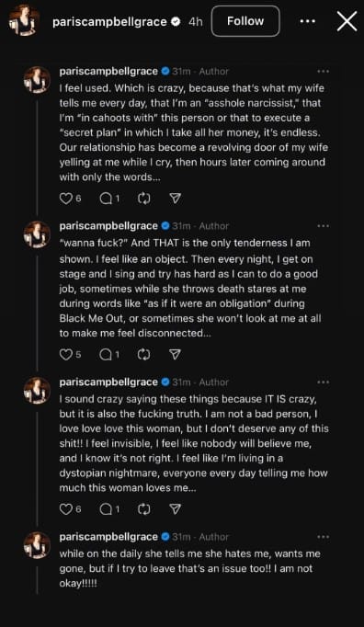
Task: Open comments on the second post
Action: 106,354
